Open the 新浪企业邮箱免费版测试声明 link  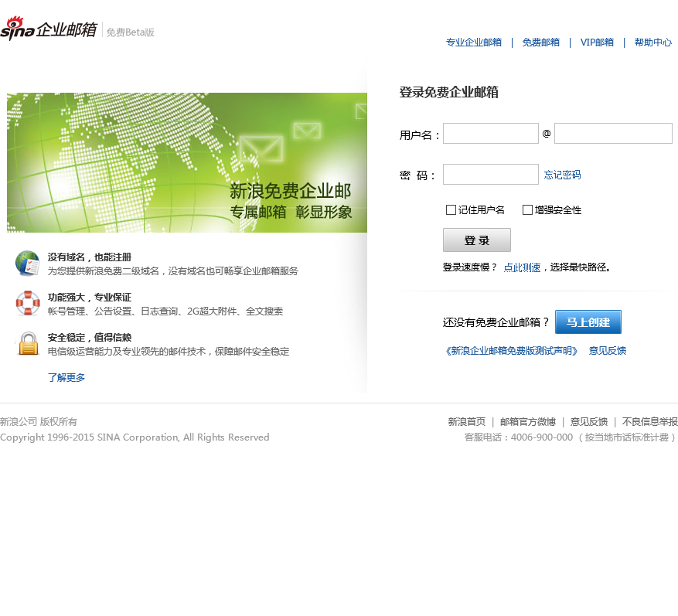512,351
